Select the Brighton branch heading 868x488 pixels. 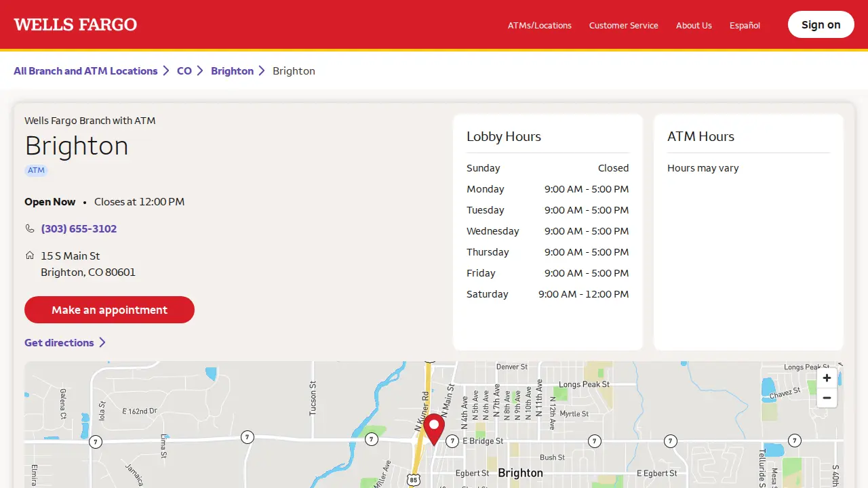coord(77,146)
